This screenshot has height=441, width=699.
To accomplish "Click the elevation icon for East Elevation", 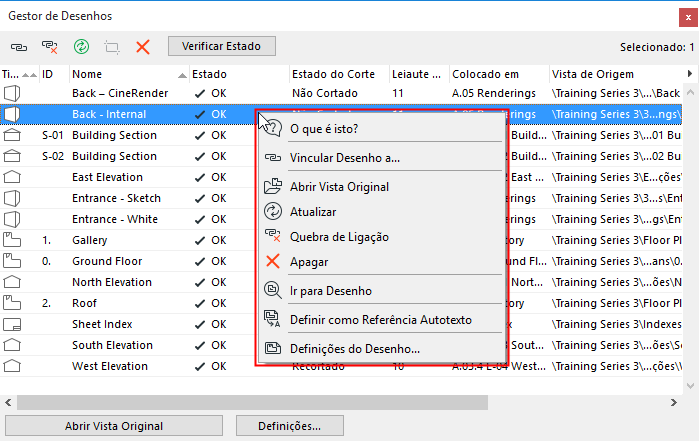I will (12, 177).
